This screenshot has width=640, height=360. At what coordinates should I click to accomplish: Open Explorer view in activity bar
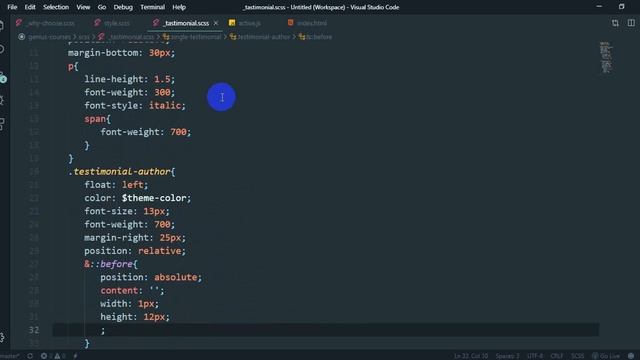click(2, 25)
